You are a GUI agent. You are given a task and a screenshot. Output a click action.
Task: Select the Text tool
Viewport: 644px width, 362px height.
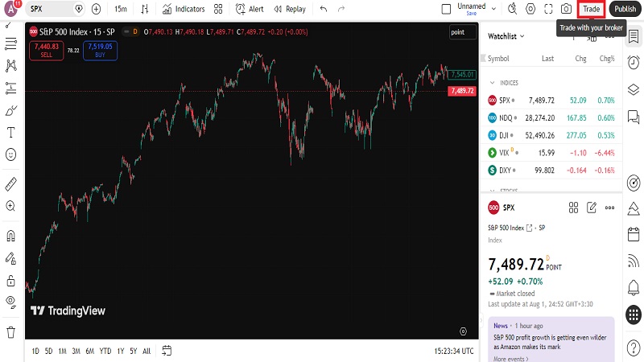(10, 132)
